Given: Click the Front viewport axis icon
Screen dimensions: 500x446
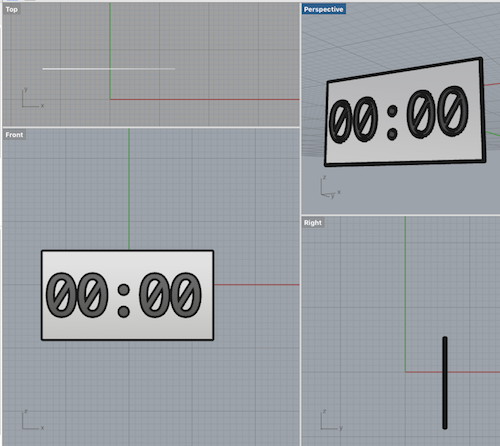Looking at the screenshot, I should pos(33,420).
